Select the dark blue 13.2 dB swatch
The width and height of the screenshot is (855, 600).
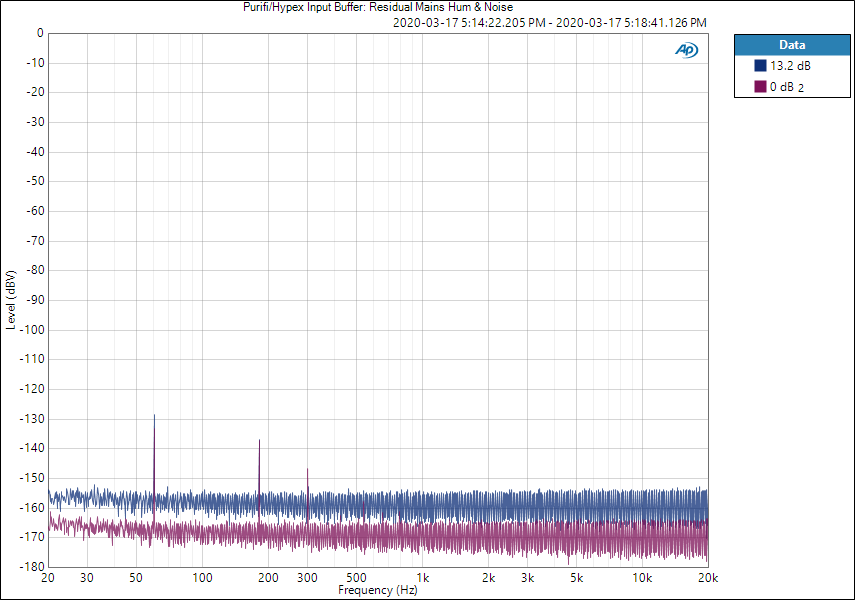pyautogui.click(x=760, y=65)
